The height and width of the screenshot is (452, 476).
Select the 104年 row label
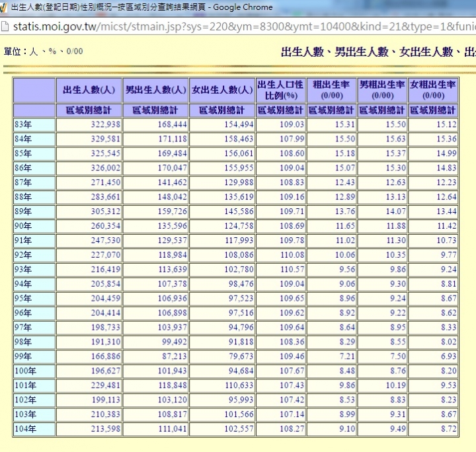click(x=34, y=429)
